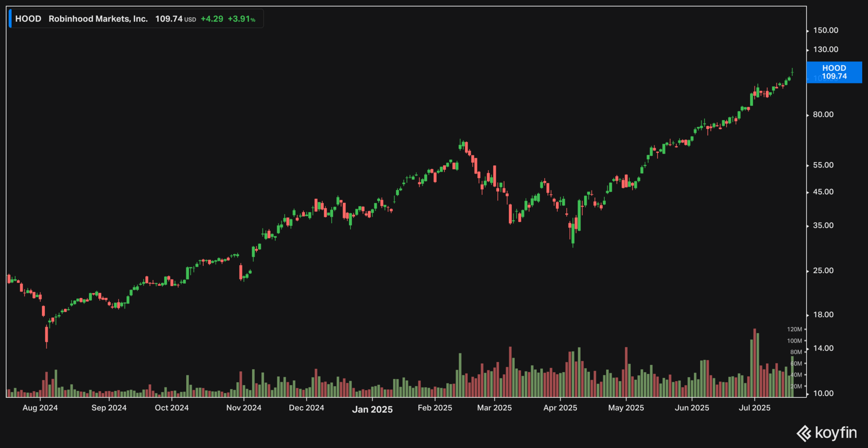Click the +4.29 price change value
Screen dimensions: 868x448
coord(212,19)
